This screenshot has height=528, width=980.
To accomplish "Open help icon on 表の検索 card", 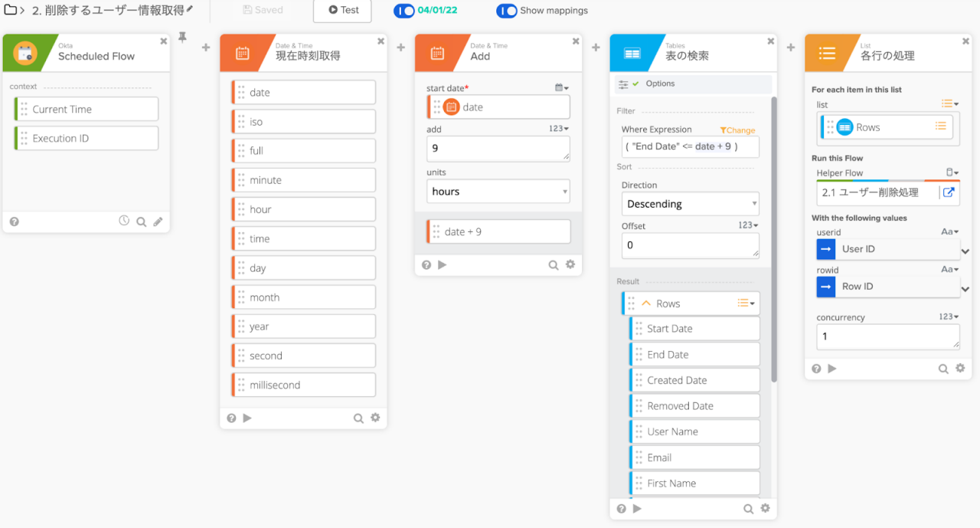I will pos(621,508).
